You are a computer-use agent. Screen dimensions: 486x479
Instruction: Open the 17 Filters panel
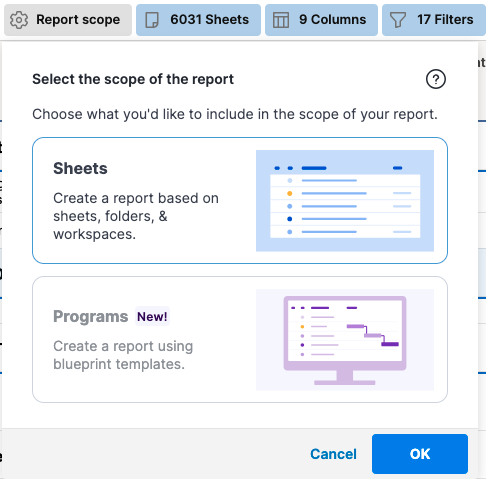(x=434, y=20)
